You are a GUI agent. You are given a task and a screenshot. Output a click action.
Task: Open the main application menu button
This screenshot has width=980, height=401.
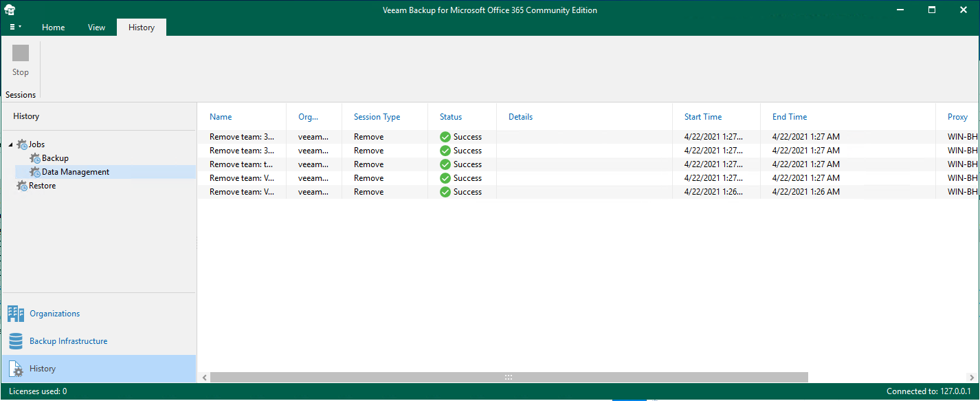point(15,28)
